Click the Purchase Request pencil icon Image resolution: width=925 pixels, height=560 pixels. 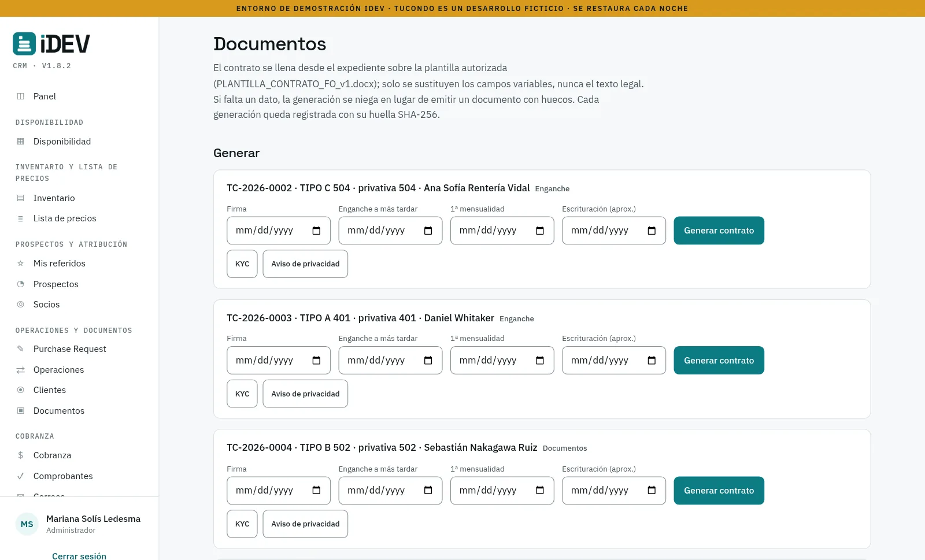click(x=21, y=349)
